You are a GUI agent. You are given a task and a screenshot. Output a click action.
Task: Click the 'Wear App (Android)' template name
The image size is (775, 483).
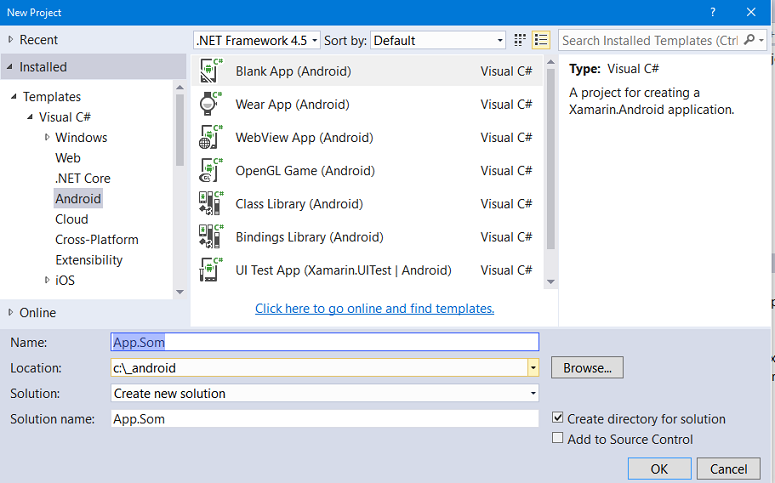[293, 104]
